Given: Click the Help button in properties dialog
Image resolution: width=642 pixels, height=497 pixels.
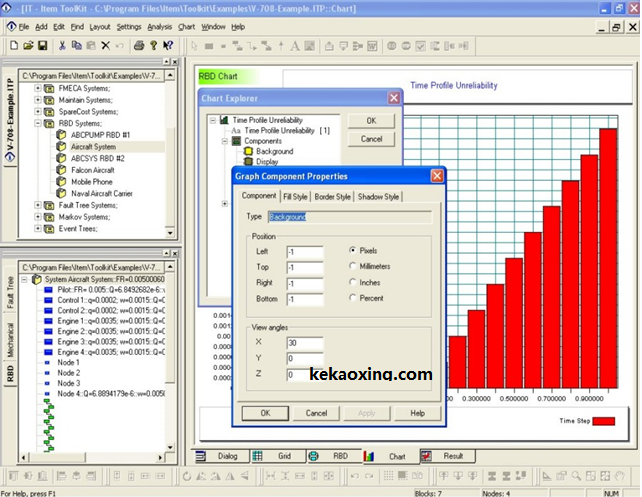Looking at the screenshot, I should coord(417,413).
